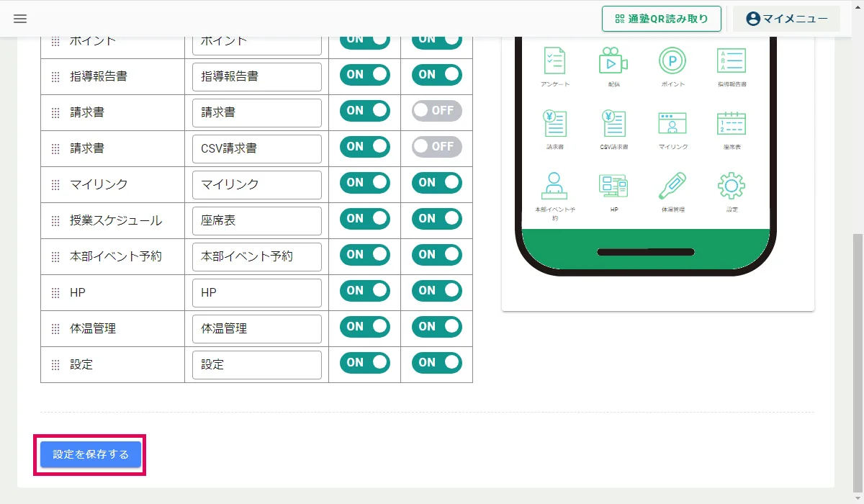Screen dimensions: 864x504
Task: Click the 座席表 name input field
Action: coord(257,220)
